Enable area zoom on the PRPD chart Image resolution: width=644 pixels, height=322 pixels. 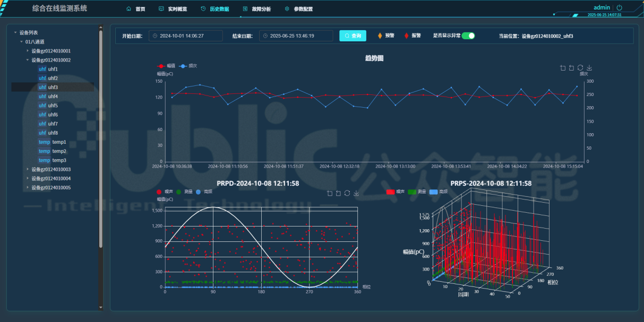pyautogui.click(x=330, y=193)
